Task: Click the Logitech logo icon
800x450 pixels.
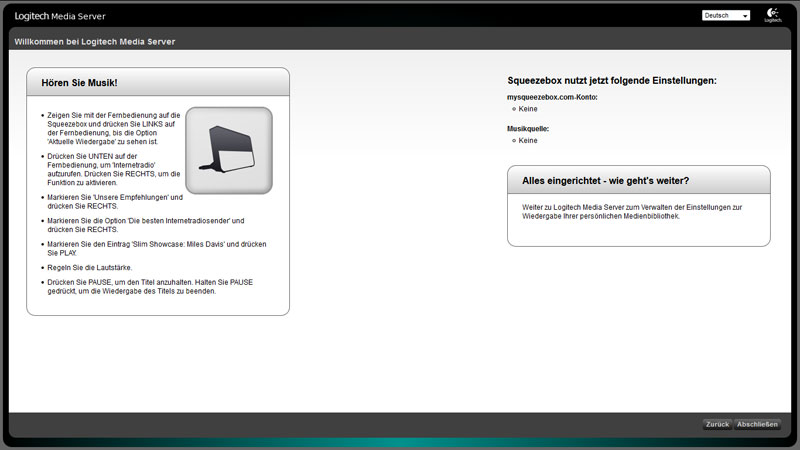Action: tap(772, 15)
